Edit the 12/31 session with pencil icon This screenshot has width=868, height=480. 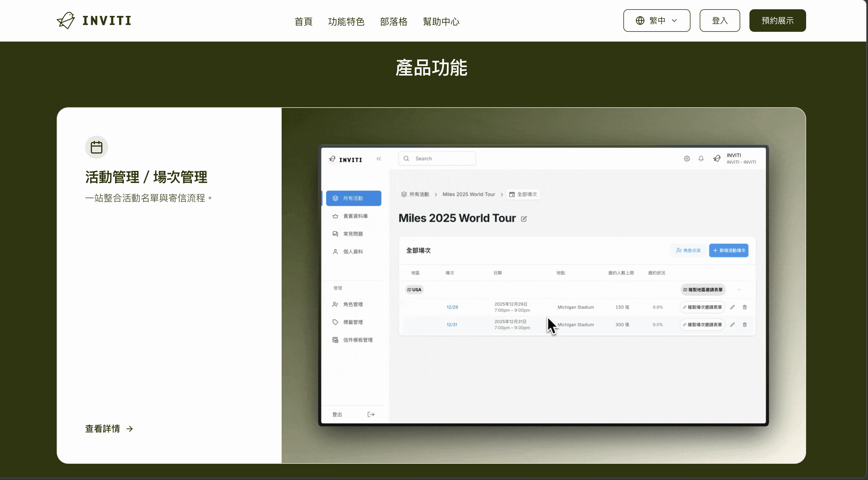[732, 325]
